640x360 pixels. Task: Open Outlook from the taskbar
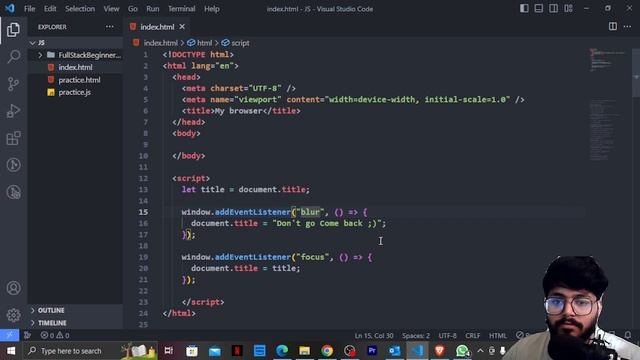[394, 351]
